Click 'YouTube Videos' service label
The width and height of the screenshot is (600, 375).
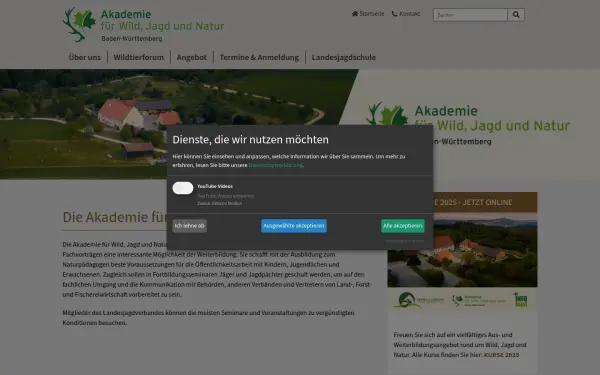pos(215,186)
